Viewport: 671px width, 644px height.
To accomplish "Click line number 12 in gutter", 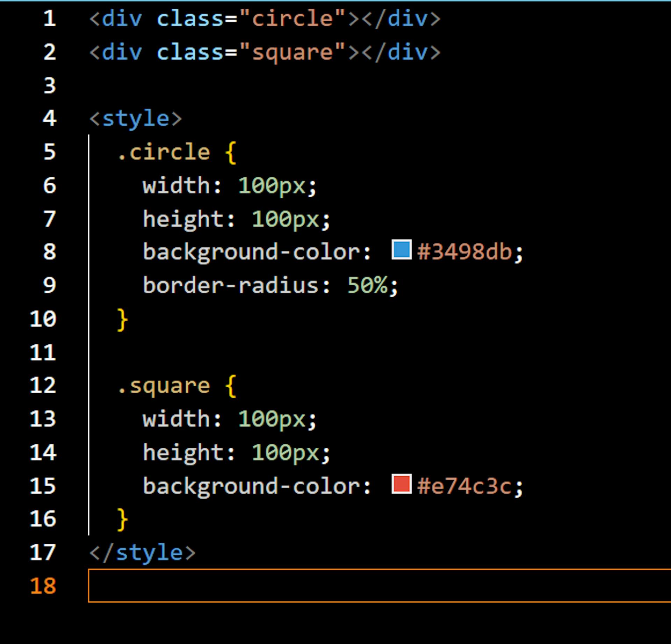I will (43, 386).
